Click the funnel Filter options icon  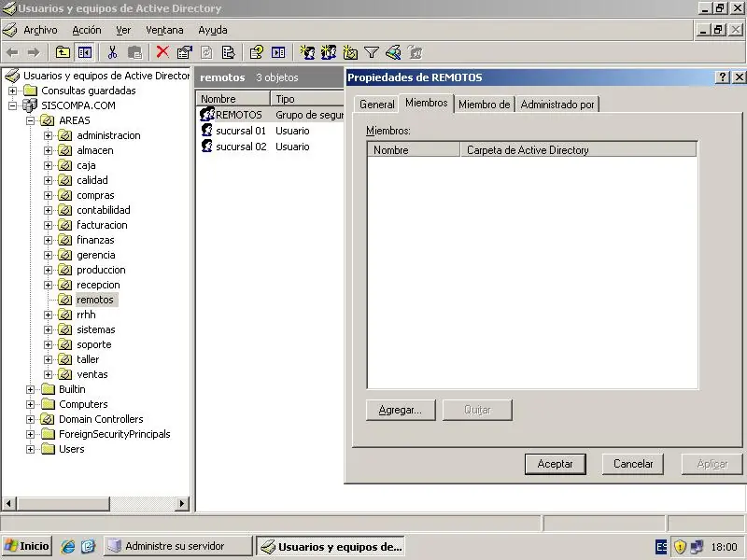coord(371,52)
